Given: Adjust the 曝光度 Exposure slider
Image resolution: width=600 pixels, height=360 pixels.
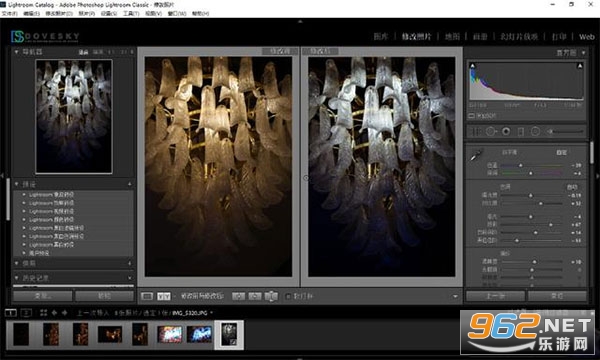Looking at the screenshot, I should coord(532,195).
